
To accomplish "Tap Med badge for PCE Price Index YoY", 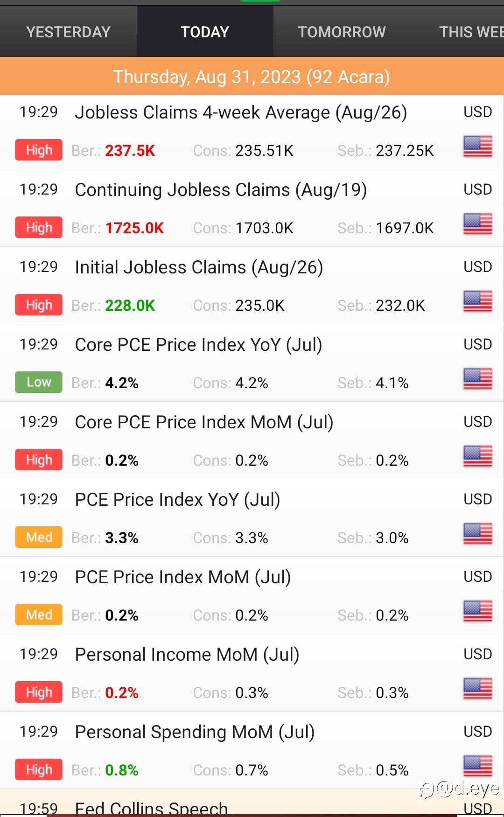I will point(39,537).
